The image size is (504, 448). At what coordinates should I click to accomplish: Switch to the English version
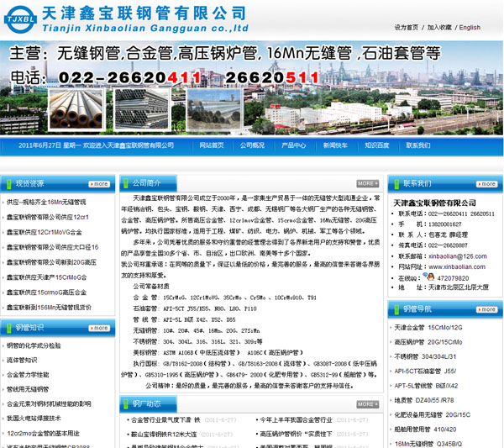click(470, 28)
